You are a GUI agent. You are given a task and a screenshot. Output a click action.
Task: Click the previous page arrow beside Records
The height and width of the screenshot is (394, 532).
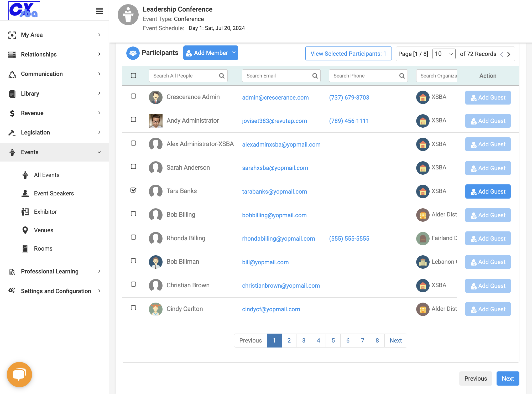[502, 54]
